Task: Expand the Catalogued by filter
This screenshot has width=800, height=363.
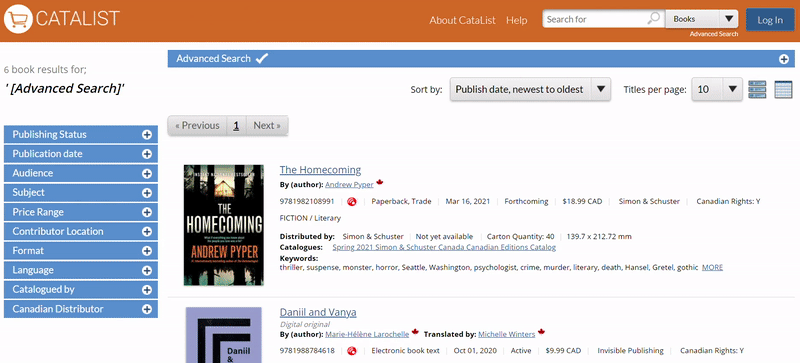Action: click(81, 290)
